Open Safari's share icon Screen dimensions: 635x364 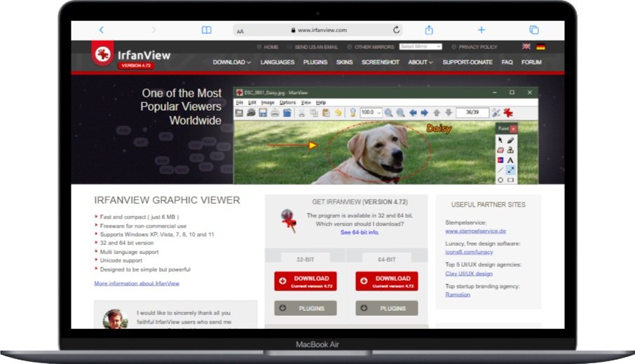coord(429,29)
